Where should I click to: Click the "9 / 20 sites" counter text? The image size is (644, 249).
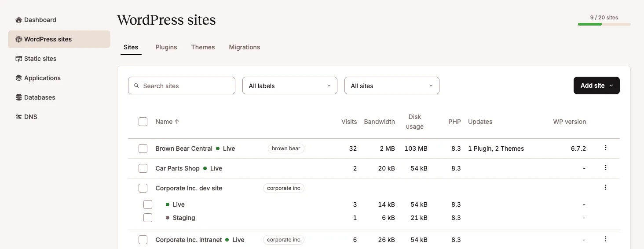[x=604, y=18]
